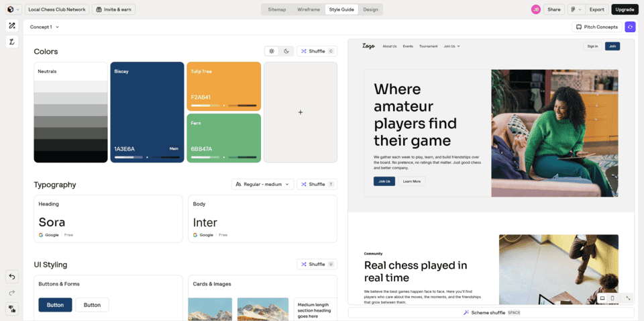
Task: Switch to the Wireframe tab
Action: [x=309, y=9]
